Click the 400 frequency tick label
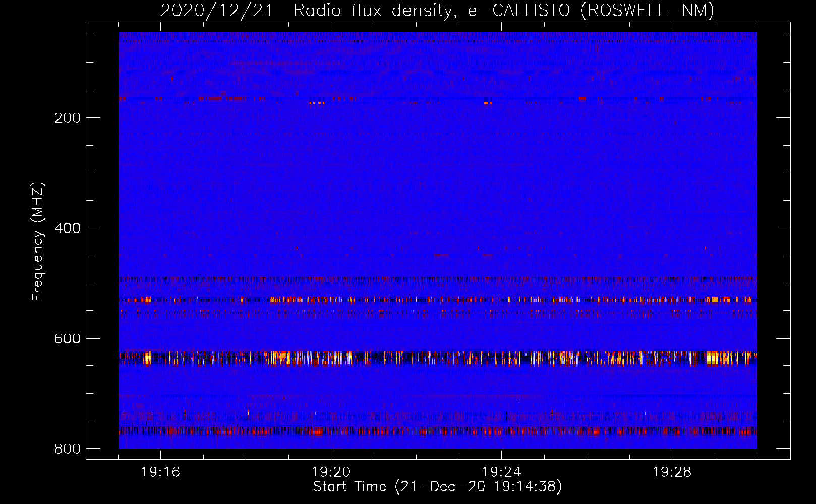 tap(67, 228)
